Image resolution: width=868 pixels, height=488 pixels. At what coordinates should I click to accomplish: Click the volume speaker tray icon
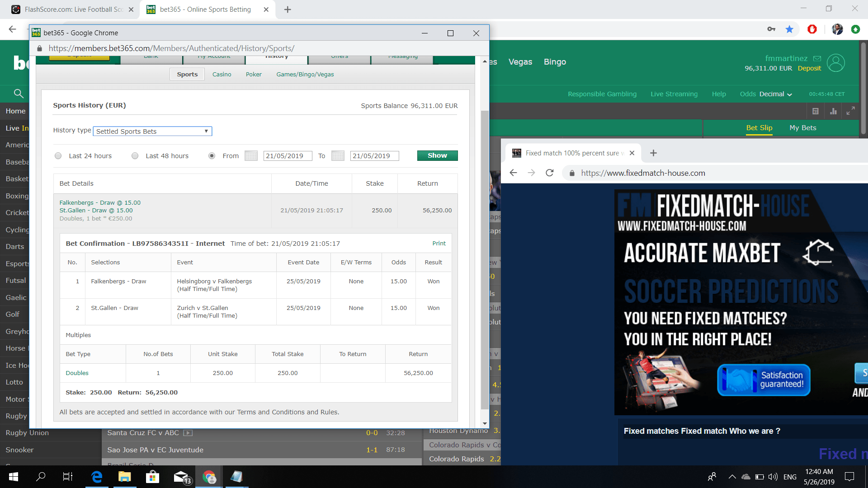[x=773, y=477]
